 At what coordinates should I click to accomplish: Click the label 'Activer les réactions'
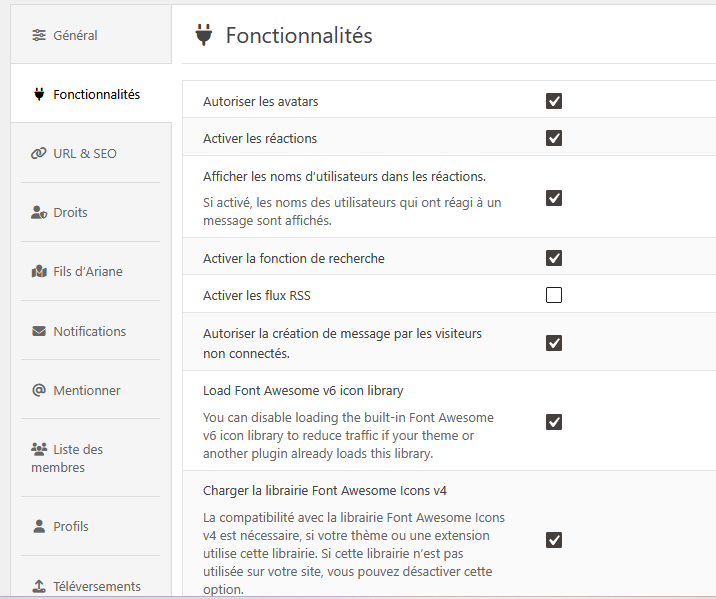[x=260, y=138]
